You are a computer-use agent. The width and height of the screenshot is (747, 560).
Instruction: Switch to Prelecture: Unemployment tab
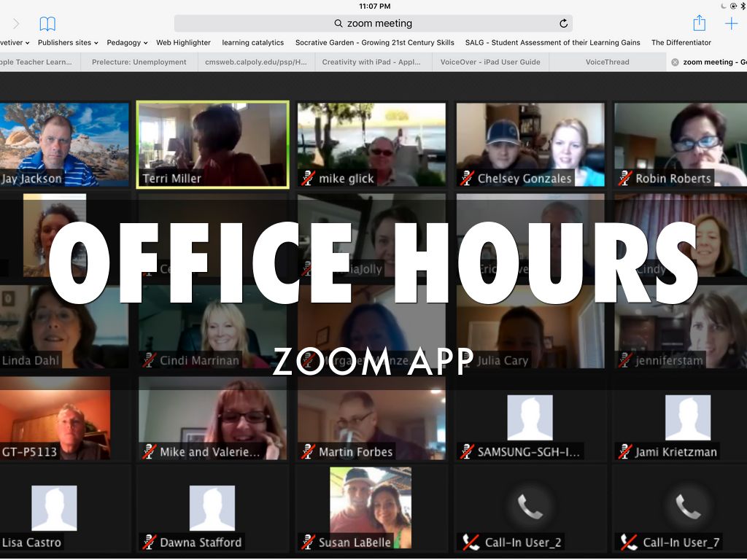139,63
